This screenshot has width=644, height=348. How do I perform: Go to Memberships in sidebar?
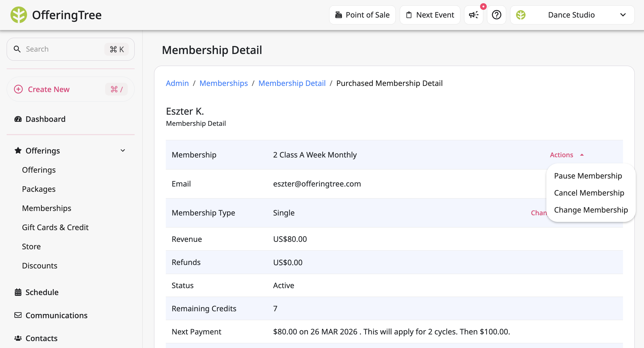click(47, 208)
